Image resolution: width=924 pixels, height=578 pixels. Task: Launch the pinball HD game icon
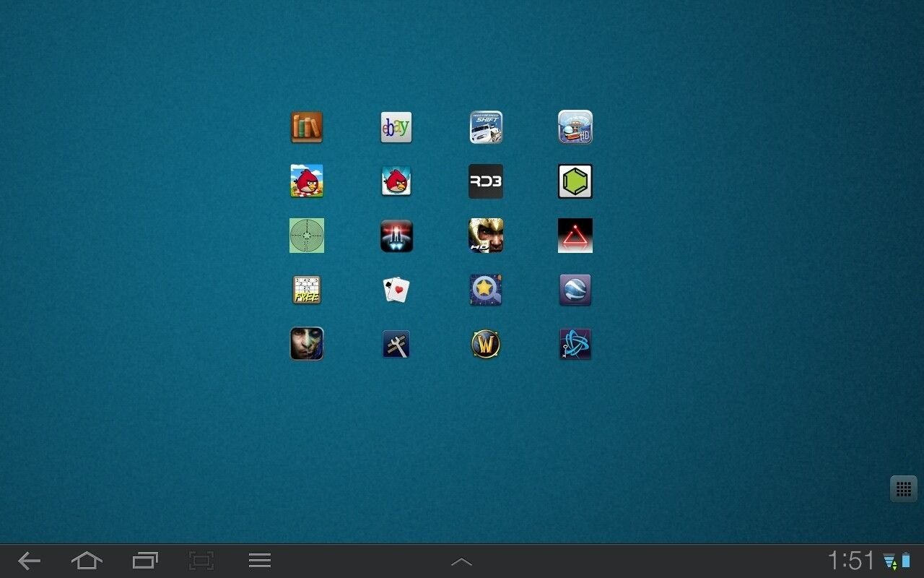[x=575, y=127]
